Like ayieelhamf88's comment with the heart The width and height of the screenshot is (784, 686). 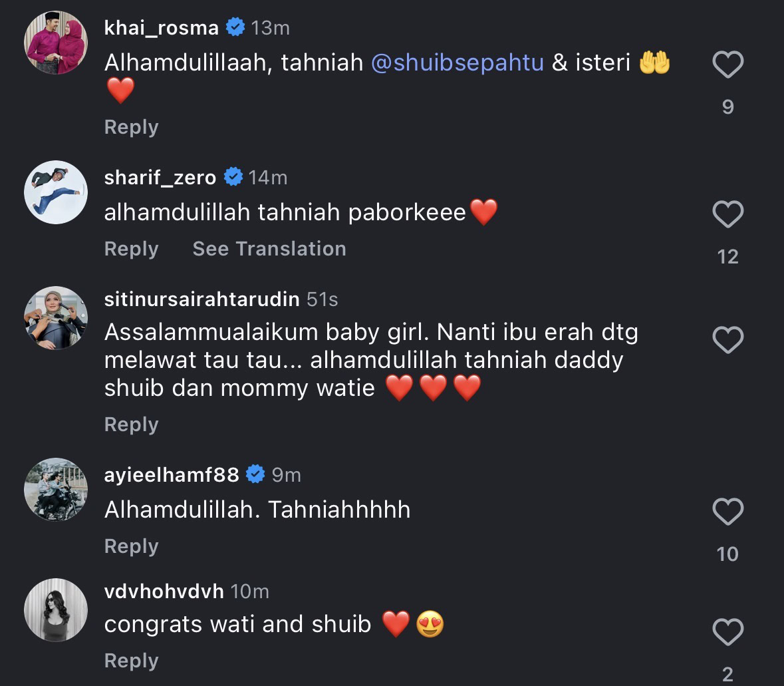click(x=727, y=512)
